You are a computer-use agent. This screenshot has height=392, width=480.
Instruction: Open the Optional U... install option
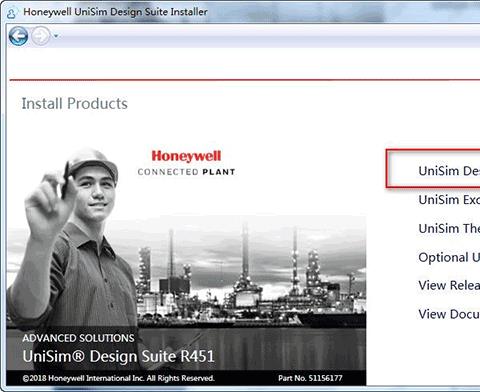tap(449, 257)
